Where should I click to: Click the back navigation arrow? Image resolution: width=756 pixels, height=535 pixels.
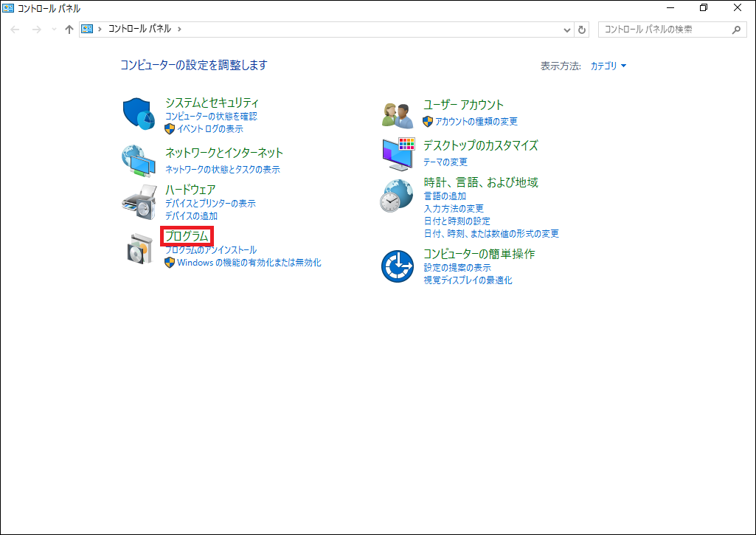[15, 30]
